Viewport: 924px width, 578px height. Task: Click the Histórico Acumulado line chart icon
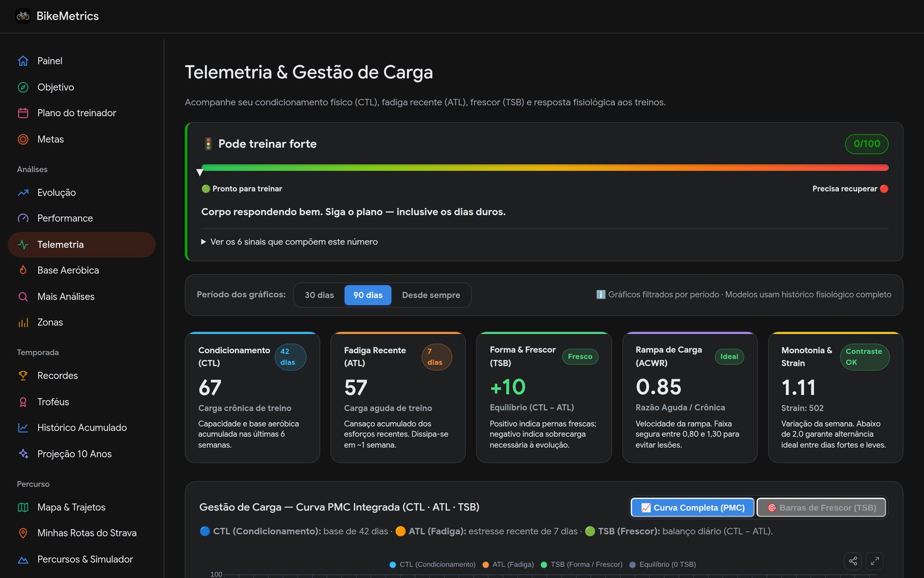click(x=23, y=428)
